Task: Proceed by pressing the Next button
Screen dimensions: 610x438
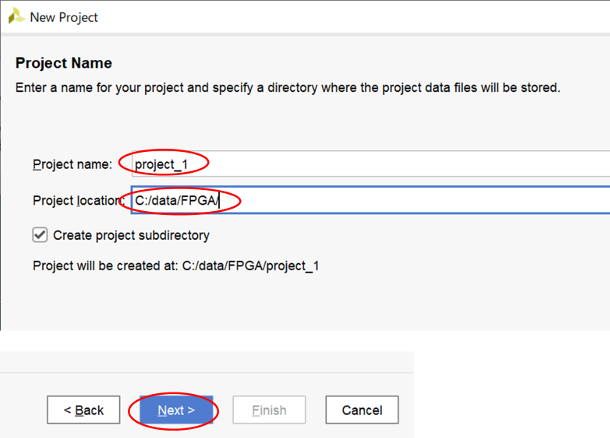Action: point(176,410)
